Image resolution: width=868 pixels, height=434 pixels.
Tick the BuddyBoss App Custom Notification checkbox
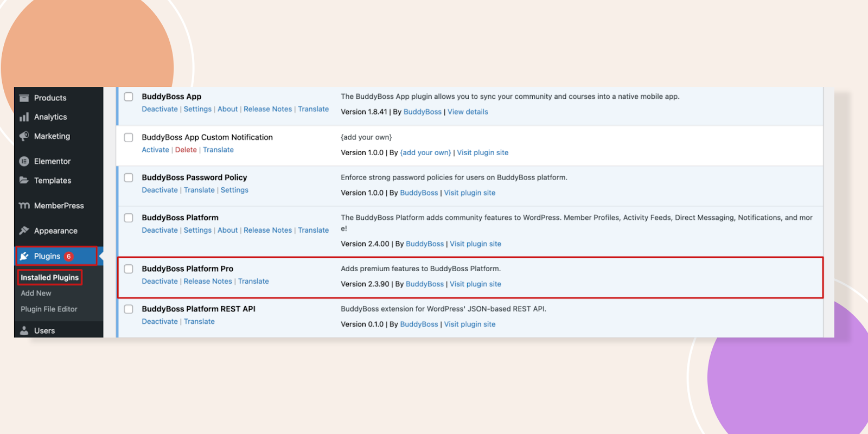tap(129, 137)
